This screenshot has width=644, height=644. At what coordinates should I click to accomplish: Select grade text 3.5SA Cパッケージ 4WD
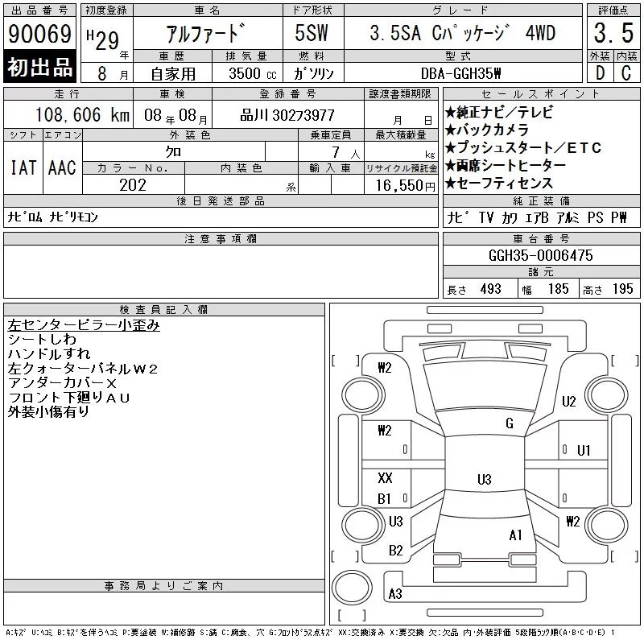463,33
